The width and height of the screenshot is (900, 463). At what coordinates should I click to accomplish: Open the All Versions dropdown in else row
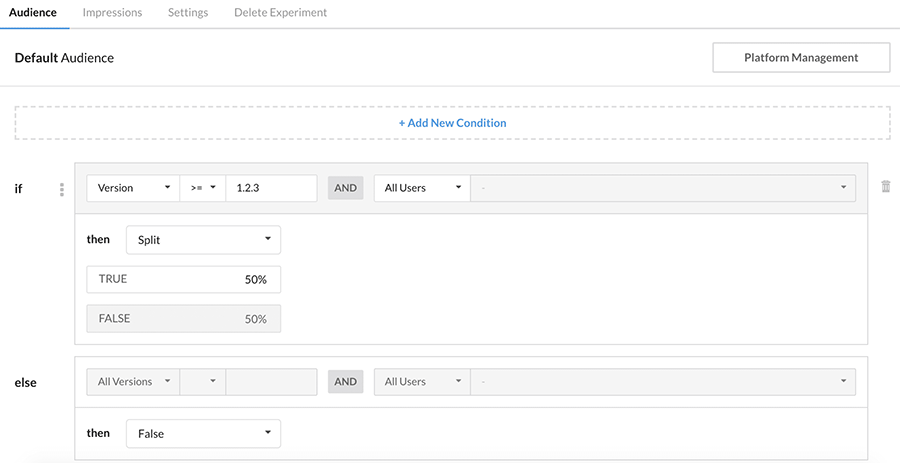tap(133, 381)
